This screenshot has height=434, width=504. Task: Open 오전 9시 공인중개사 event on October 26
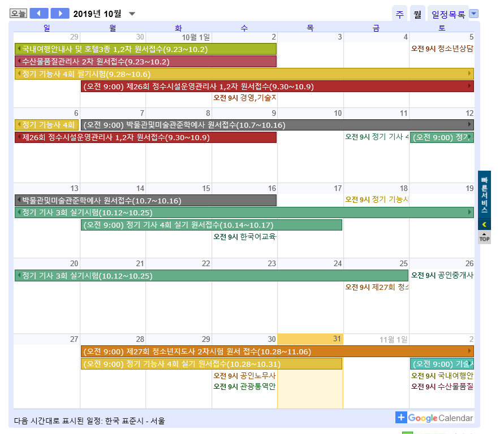(x=442, y=275)
